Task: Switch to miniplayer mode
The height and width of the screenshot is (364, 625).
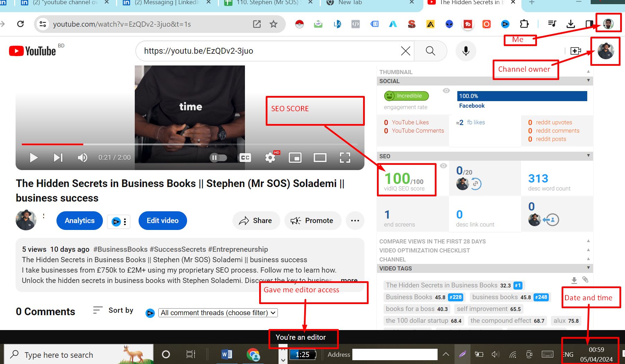Action: (295, 158)
